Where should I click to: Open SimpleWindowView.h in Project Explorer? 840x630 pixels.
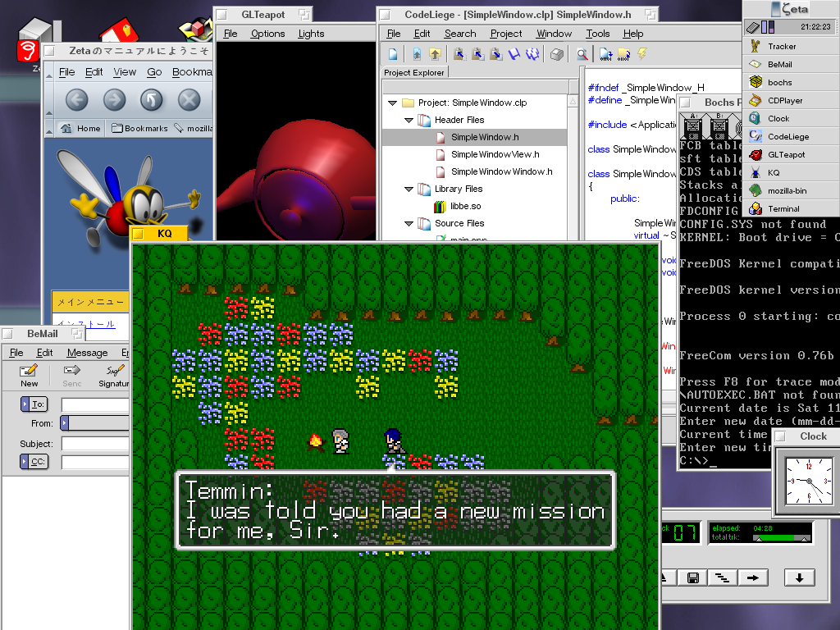[x=495, y=154]
